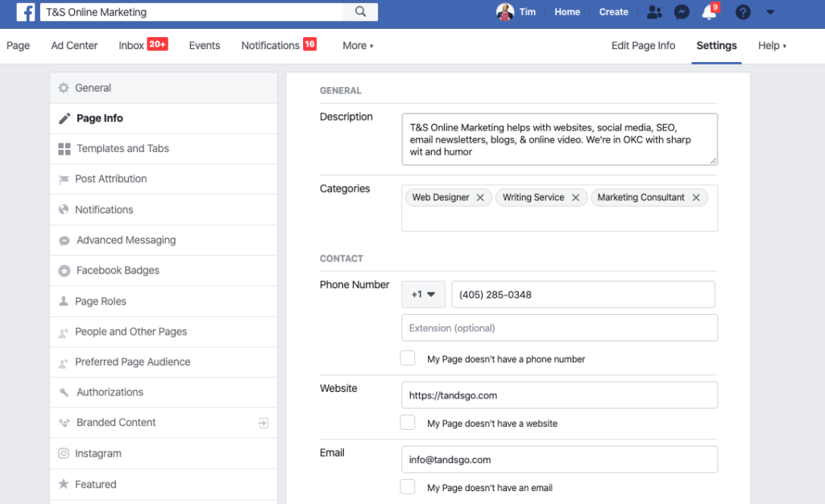Open Facebook Messenger from the top bar

[682, 11]
